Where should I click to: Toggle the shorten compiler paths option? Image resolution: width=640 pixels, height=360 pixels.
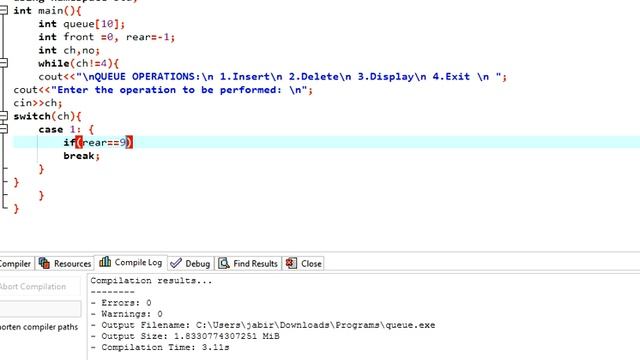click(x=39, y=327)
